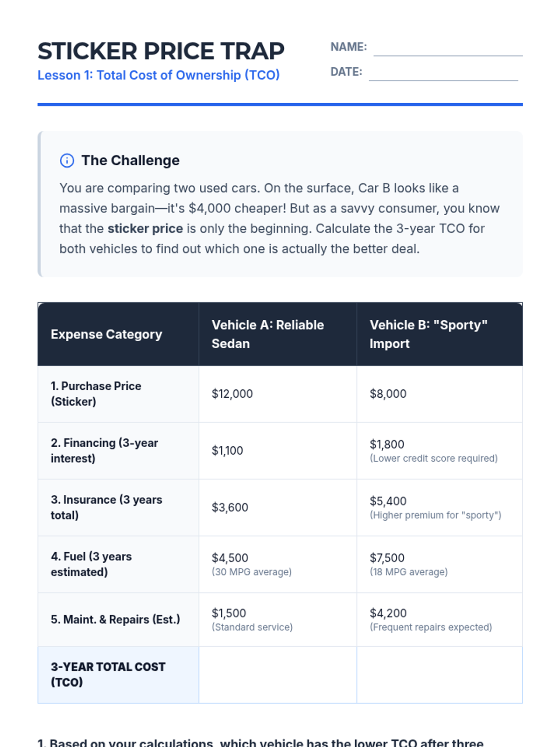Click the STICKER PRICE TRAP title
Viewport: 560px width, 747px height.
tap(161, 51)
